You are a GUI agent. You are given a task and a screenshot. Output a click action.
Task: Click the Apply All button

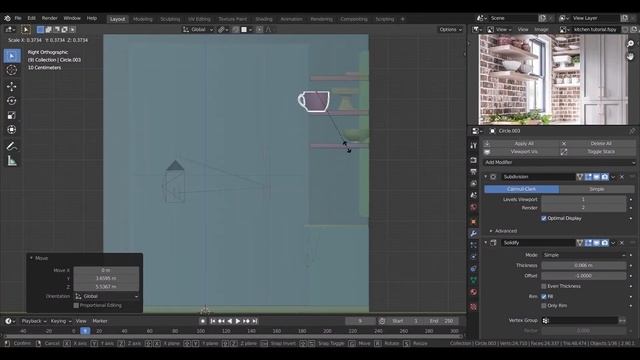click(520, 144)
